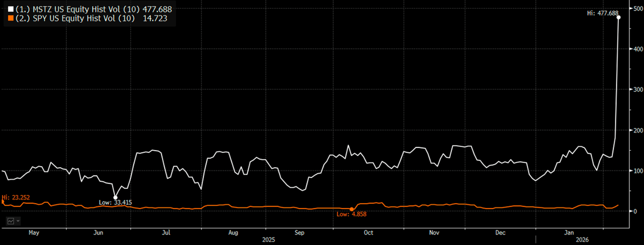Viewport: 644px width, 245px height.
Task: Toggle visibility of SPY series via legend square
Action: (x=11, y=18)
